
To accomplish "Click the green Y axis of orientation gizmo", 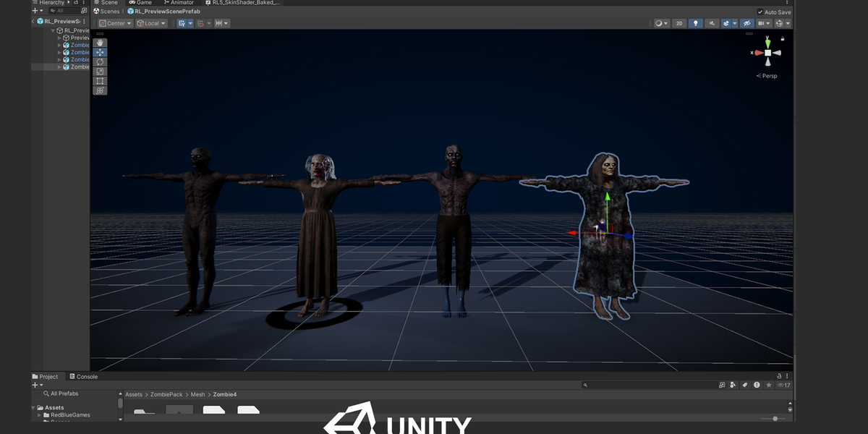I will (768, 43).
